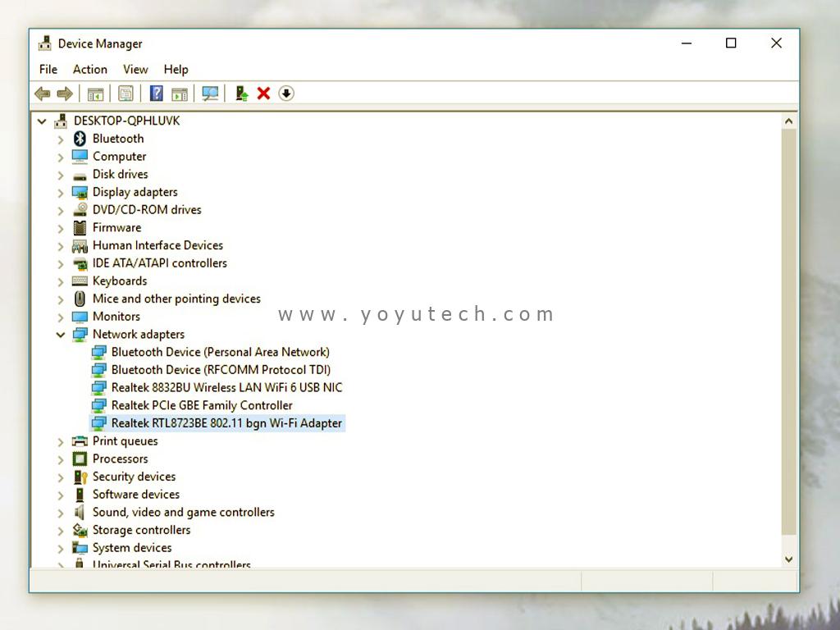
Task: Select the Storage controllers label
Action: click(x=141, y=530)
